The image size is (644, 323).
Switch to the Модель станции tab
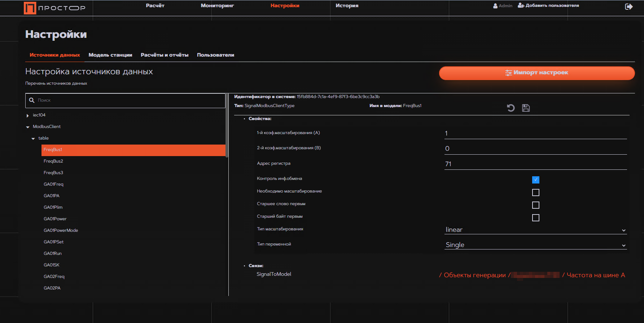coord(110,55)
